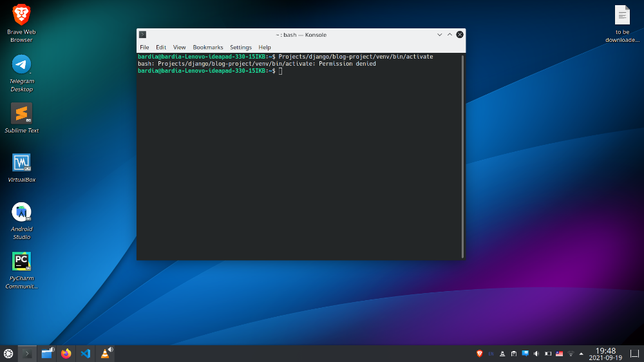
Task: Launch Android Studio from the desktop
Action: click(x=21, y=212)
